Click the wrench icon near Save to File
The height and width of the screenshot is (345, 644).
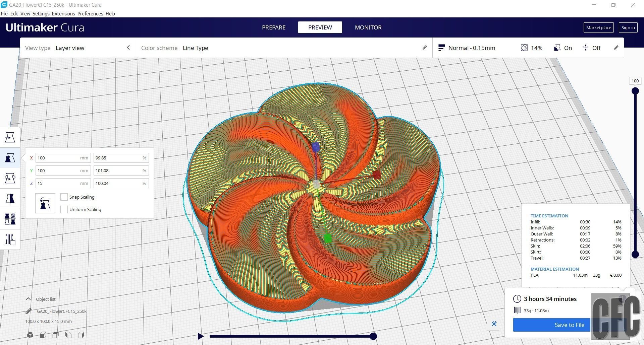point(494,324)
